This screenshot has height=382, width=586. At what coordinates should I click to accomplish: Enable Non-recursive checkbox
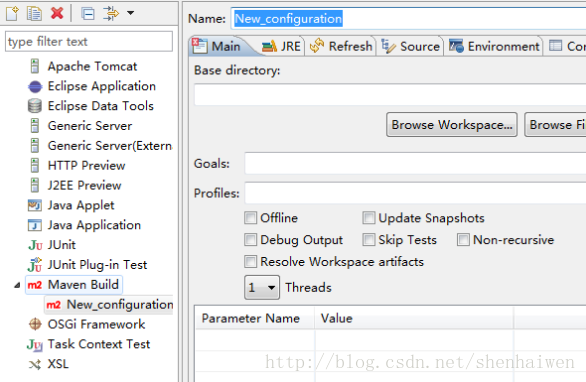pos(463,240)
